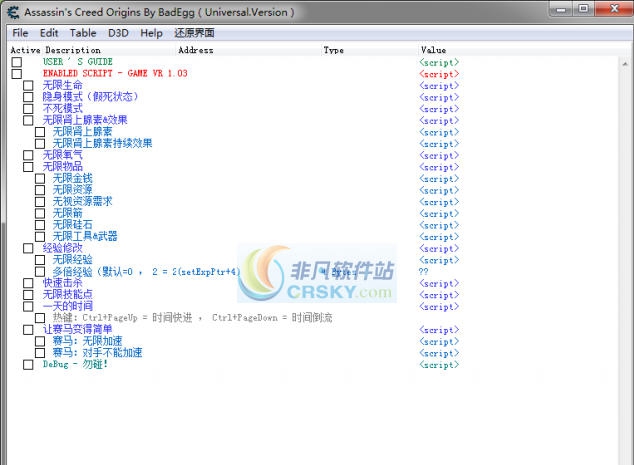Close the Assassin's Creed Origins trainer window
This screenshot has height=465, width=634.
[614, 9]
